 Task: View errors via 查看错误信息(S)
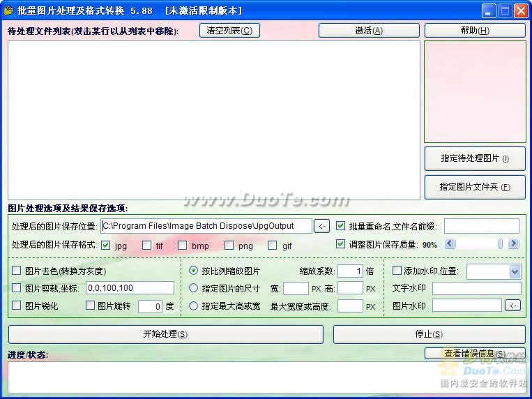pyautogui.click(x=475, y=354)
